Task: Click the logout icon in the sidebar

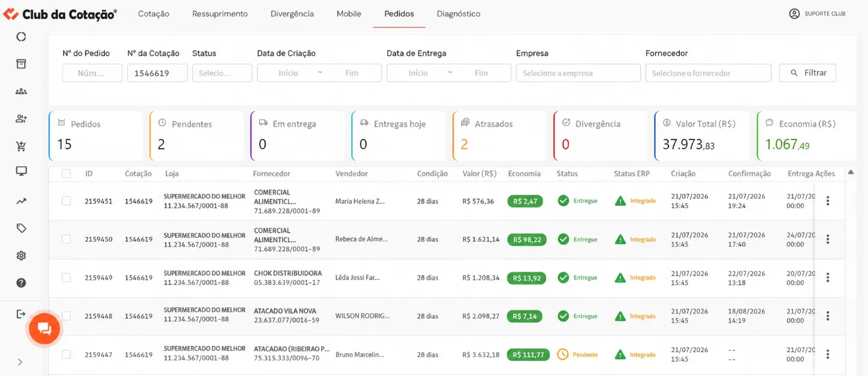Action: 21,314
